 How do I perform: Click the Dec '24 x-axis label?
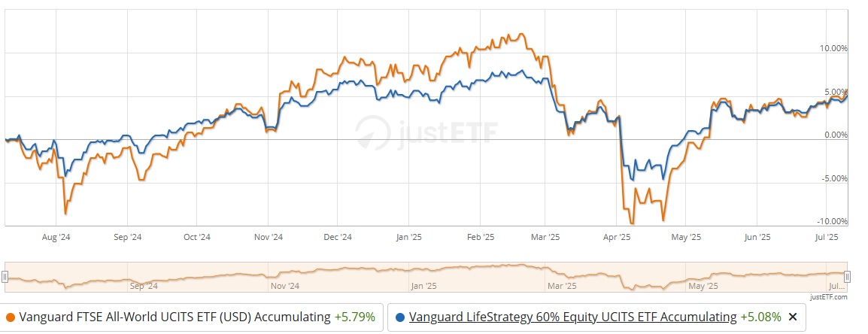(338, 237)
